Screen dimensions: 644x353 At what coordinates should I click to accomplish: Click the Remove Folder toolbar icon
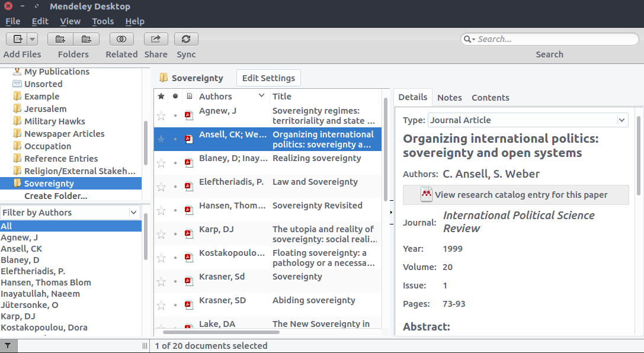pyautogui.click(x=86, y=39)
